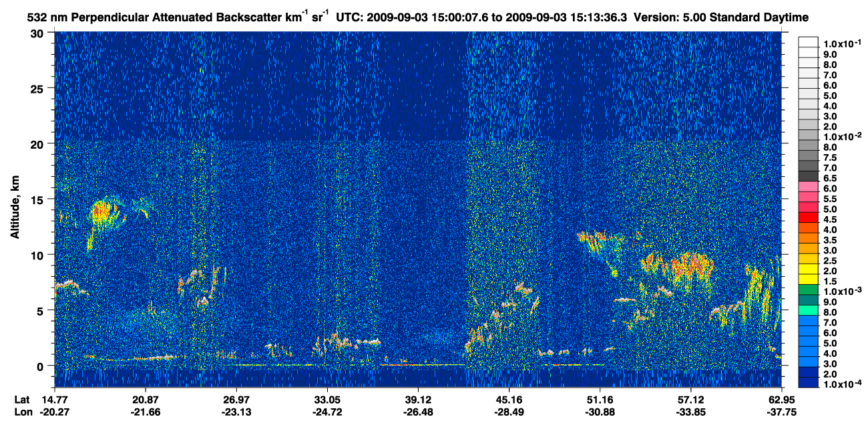Click the longitude value '-33.85'
Viewport: 868px width, 445px height.
pyautogui.click(x=690, y=412)
